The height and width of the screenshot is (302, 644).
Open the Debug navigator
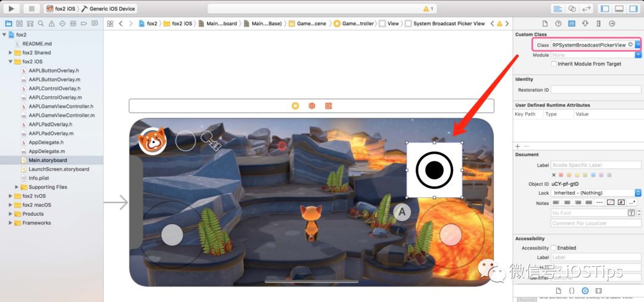[x=73, y=24]
